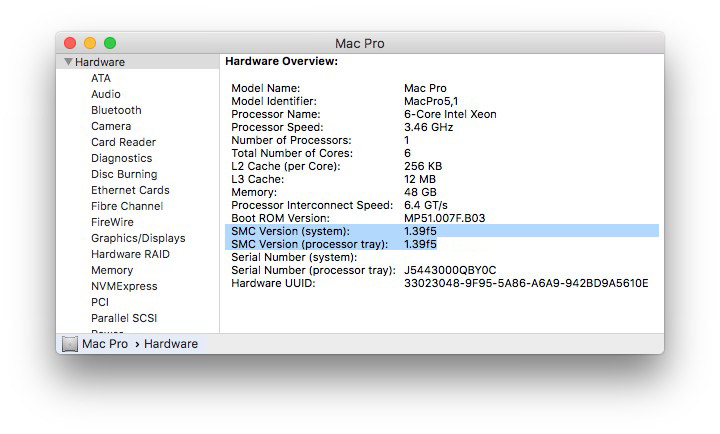Select the Hardware category in sidebar
This screenshot has height=434, width=720.
pyautogui.click(x=137, y=62)
